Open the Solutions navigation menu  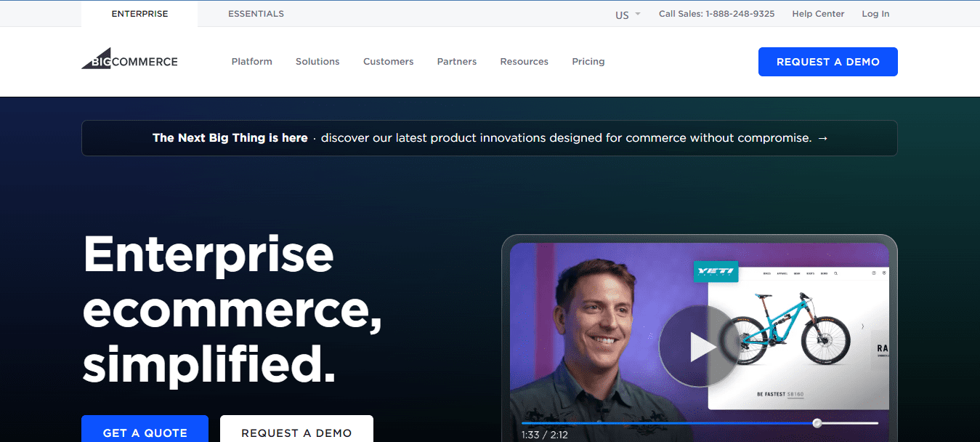point(317,62)
